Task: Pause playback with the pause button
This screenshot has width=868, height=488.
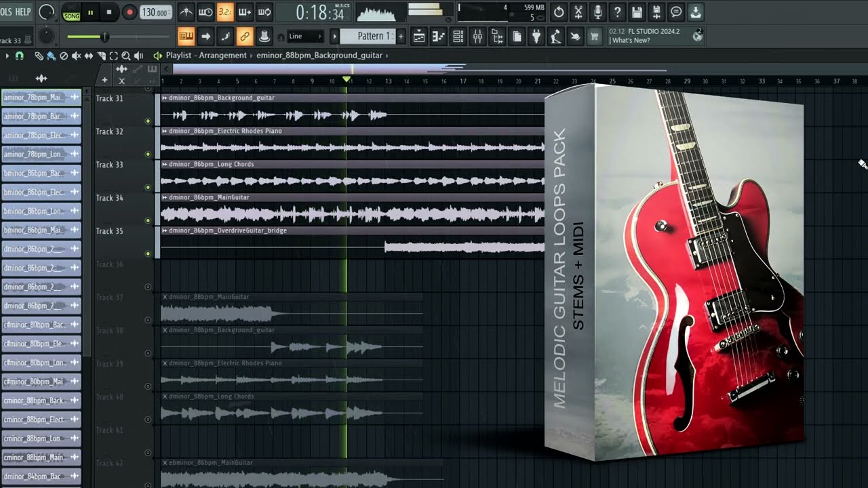Action: (x=90, y=12)
